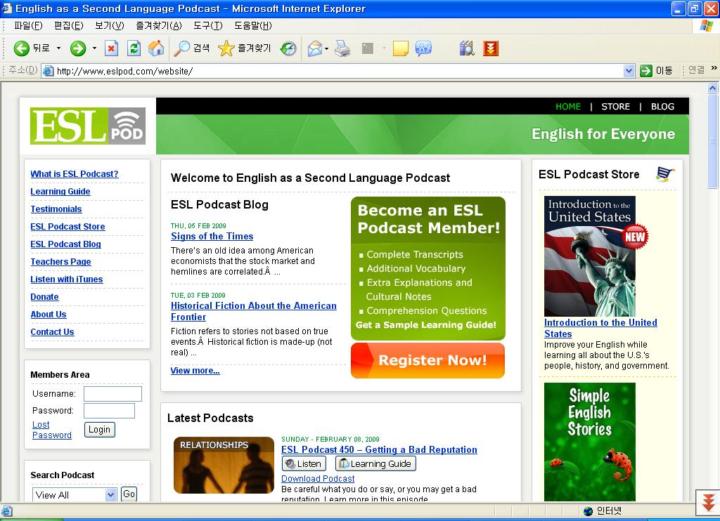Click the green Back arrow icon
The height and width of the screenshot is (521, 720).
click(21, 48)
